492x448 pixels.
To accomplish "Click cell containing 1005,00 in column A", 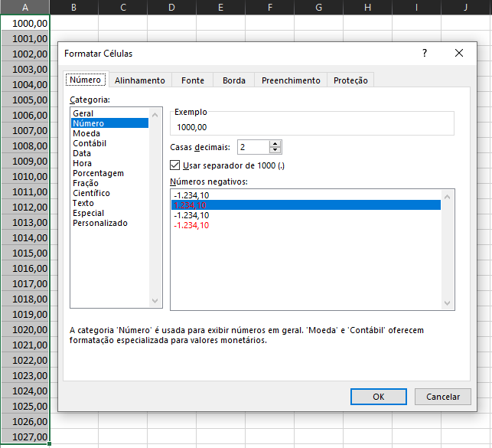I will [25, 100].
